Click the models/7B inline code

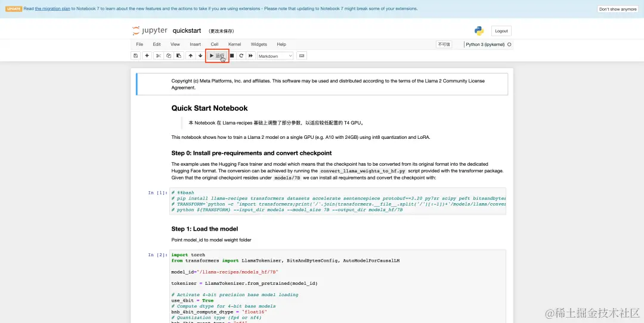pos(287,178)
